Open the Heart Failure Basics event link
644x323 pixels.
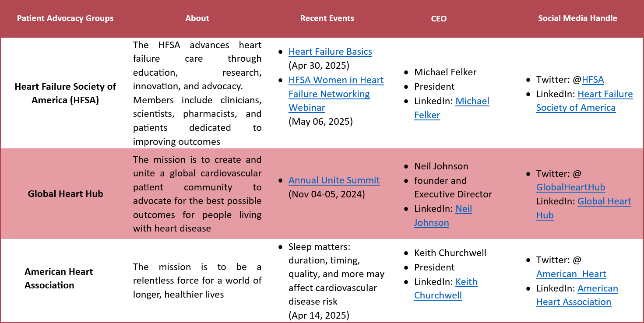pyautogui.click(x=330, y=52)
